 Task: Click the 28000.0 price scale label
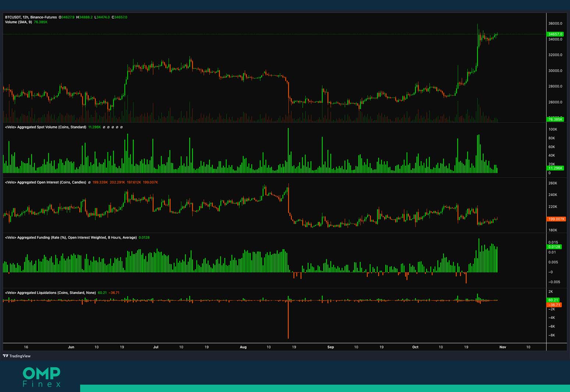point(555,86)
